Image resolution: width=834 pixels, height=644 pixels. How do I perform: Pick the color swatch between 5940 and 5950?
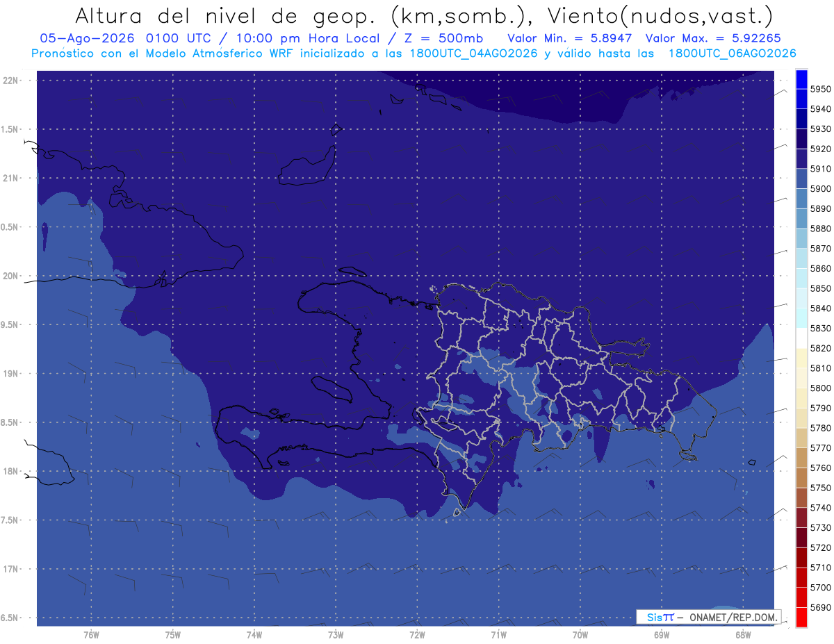(x=801, y=99)
